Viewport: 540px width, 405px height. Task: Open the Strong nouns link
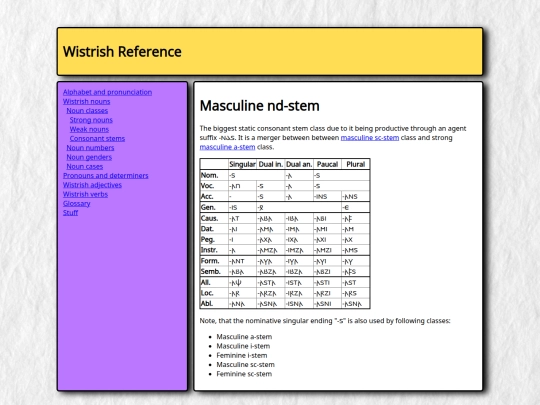[x=91, y=120]
